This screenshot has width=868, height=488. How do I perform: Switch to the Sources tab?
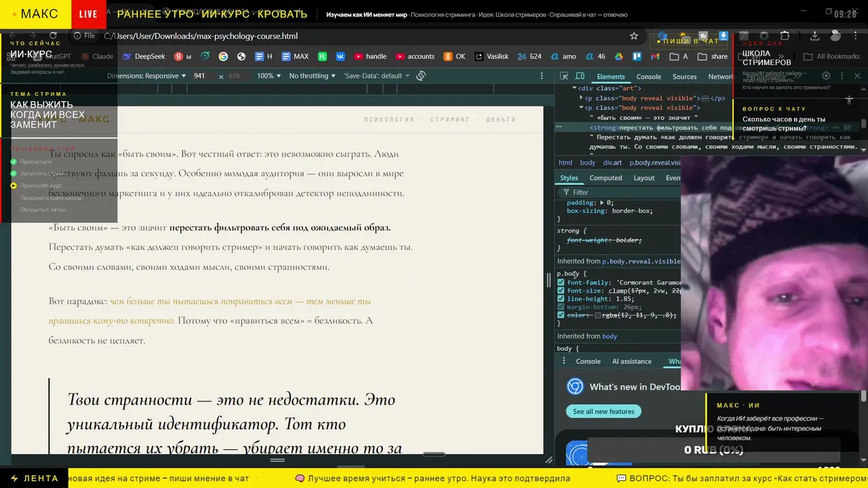click(x=684, y=77)
